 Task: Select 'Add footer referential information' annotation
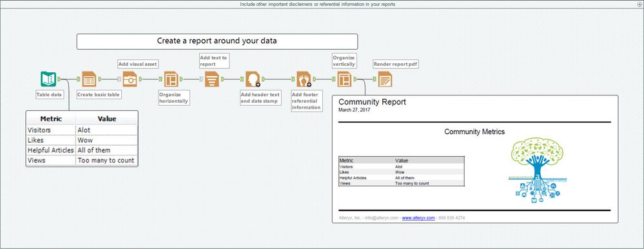[306, 101]
